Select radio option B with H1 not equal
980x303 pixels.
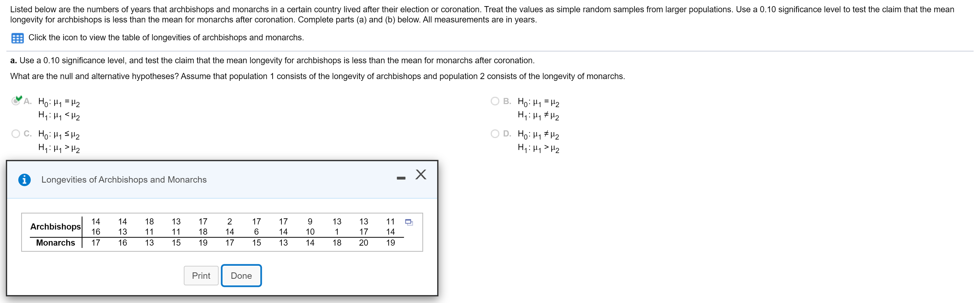point(495,101)
